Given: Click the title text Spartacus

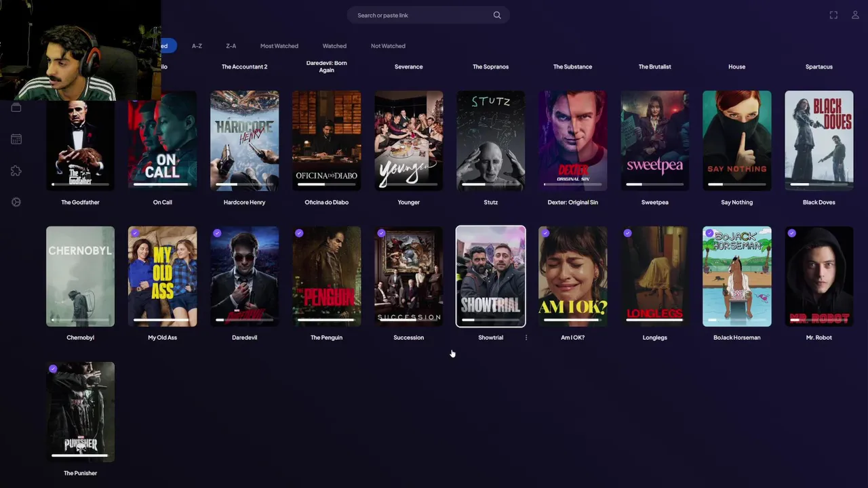Looking at the screenshot, I should [x=818, y=66].
